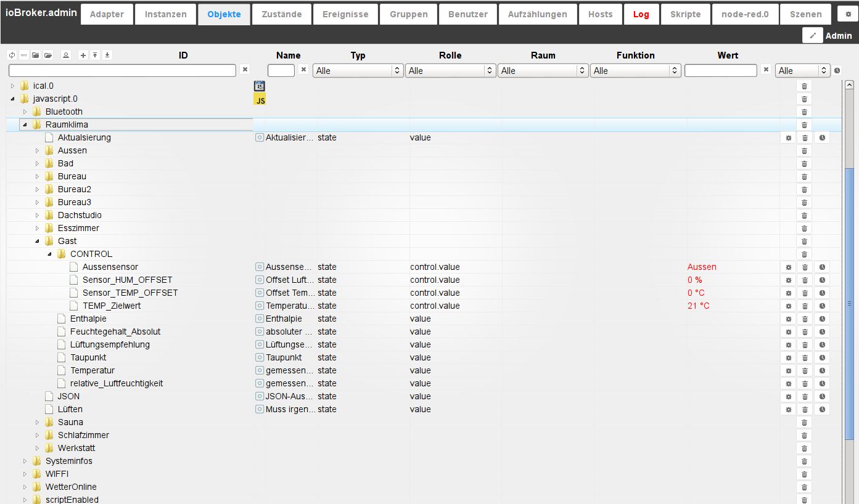Open settings gear for the Lüften row
Viewport: 859px width, 504px height.
pyautogui.click(x=788, y=409)
